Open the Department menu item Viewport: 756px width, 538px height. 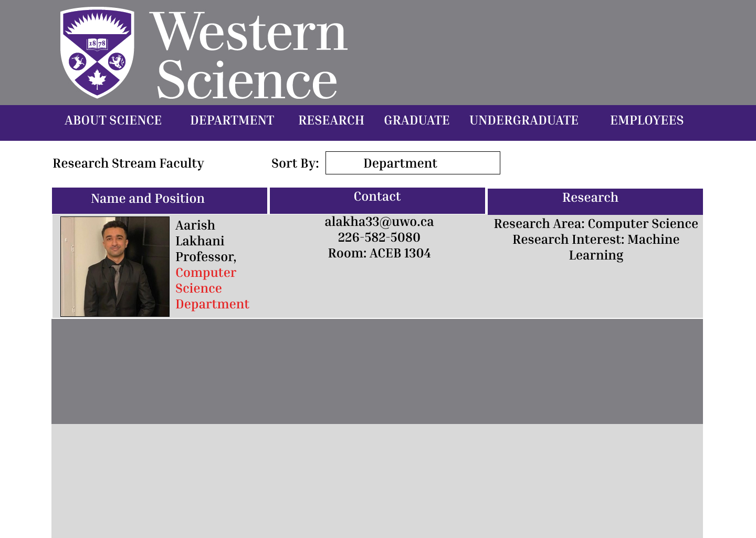232,120
